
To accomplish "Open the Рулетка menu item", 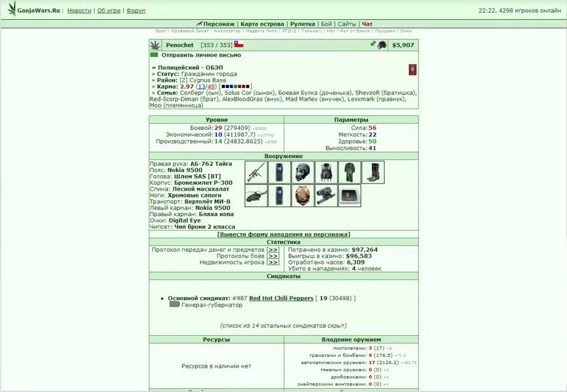I will 302,24.
